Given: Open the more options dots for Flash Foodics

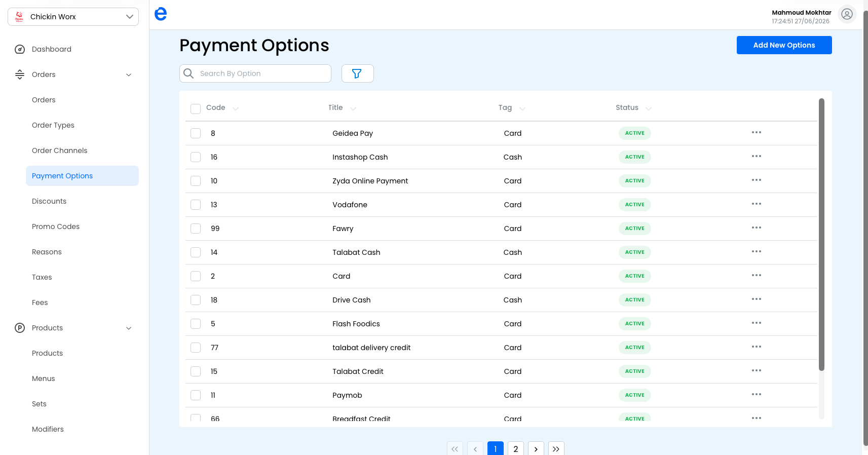Looking at the screenshot, I should click(757, 323).
